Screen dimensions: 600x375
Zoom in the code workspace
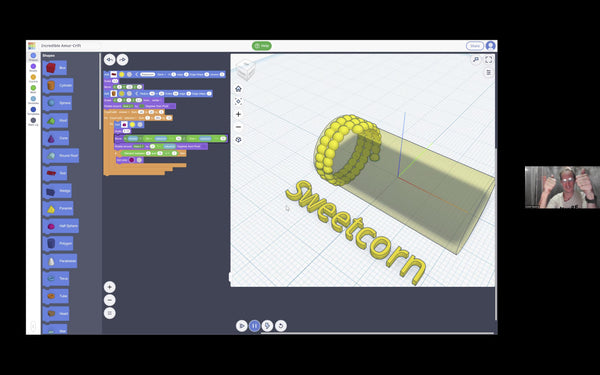point(109,287)
